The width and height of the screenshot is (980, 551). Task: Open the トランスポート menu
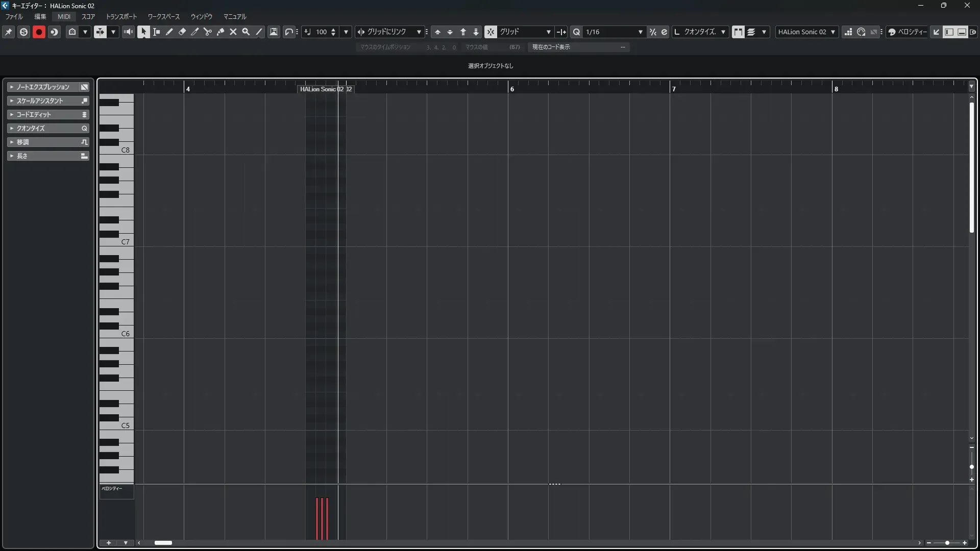121,16
